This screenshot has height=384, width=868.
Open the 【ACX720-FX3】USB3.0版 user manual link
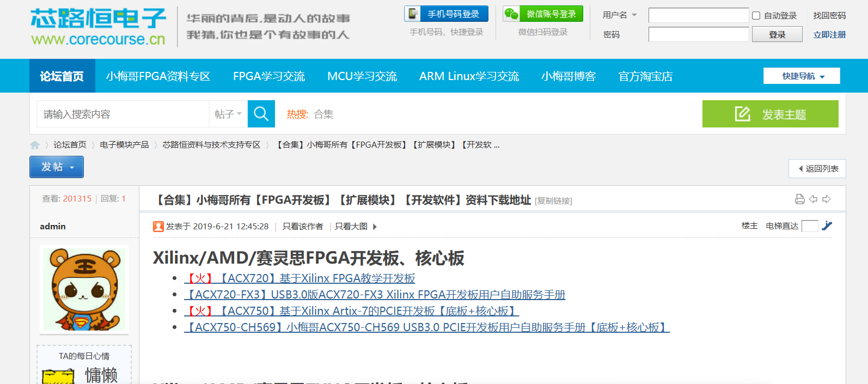(x=375, y=295)
